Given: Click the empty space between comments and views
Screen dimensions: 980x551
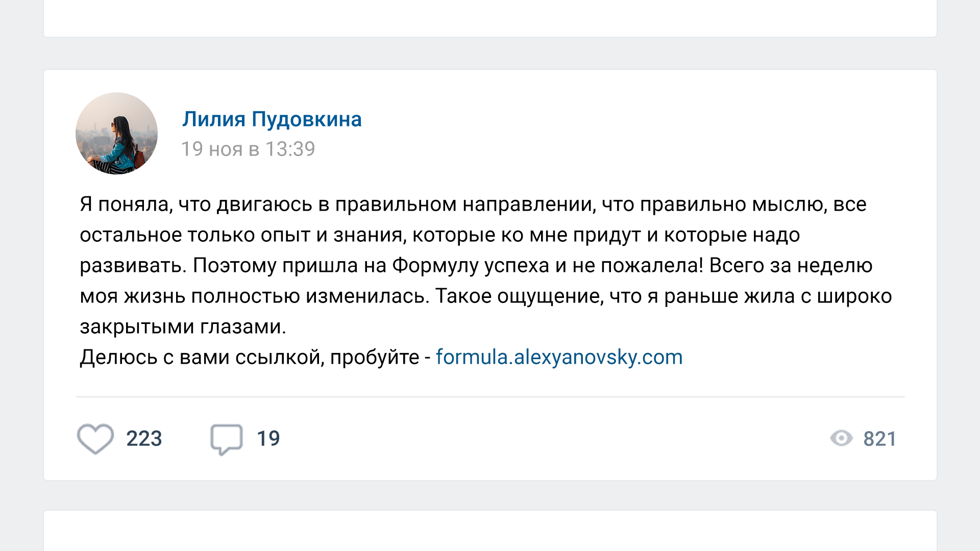Looking at the screenshot, I should [551, 439].
